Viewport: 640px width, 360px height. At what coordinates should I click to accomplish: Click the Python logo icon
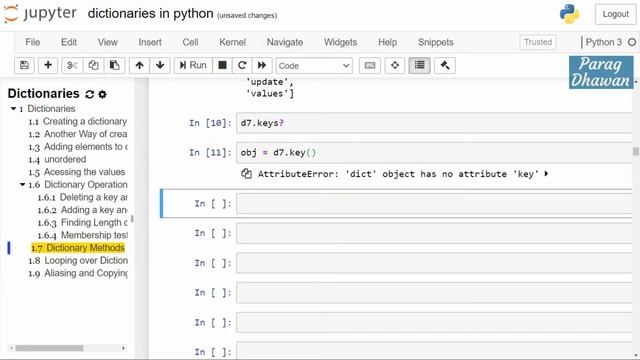click(569, 14)
